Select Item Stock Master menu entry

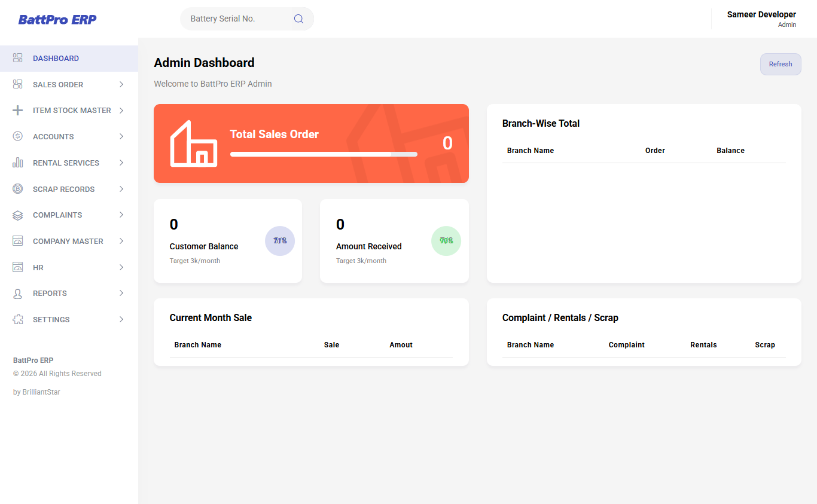point(69,111)
